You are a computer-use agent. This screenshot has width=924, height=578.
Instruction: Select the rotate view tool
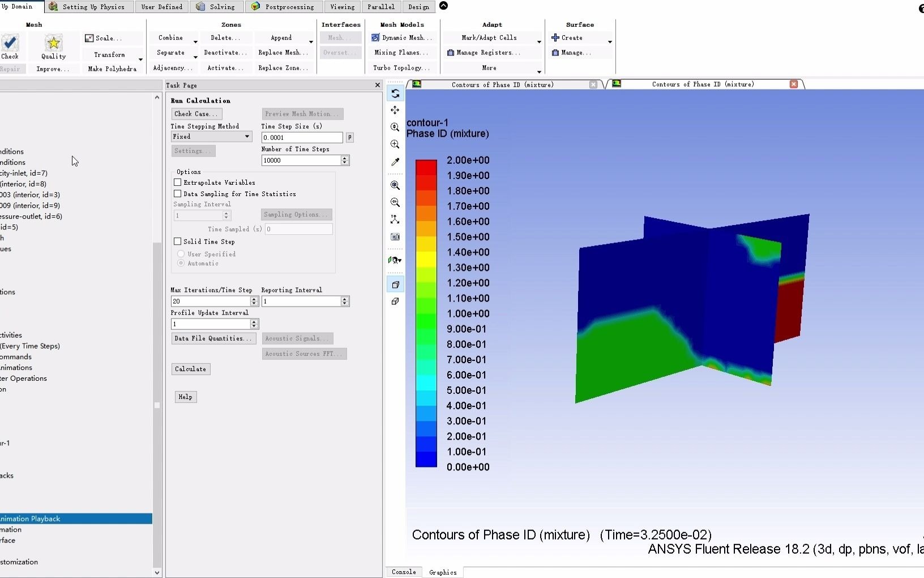coord(395,93)
